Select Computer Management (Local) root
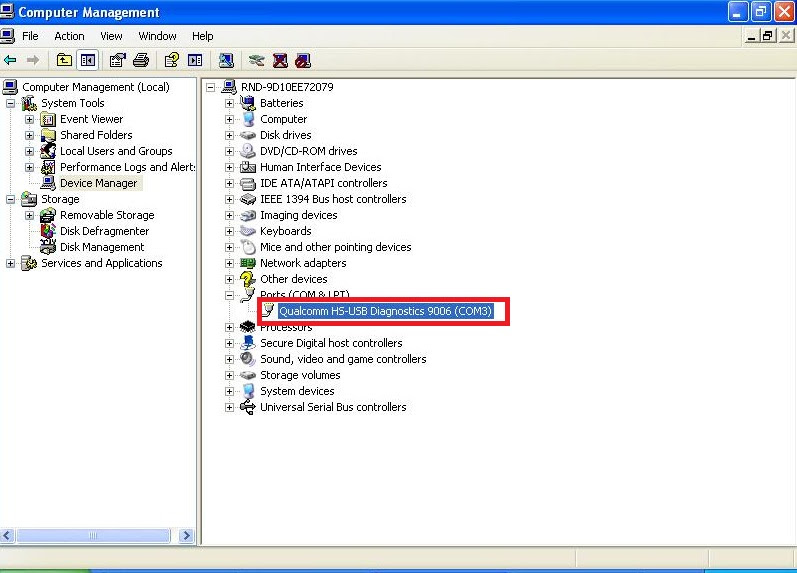Viewport: 797px width, 573px height. [x=96, y=87]
